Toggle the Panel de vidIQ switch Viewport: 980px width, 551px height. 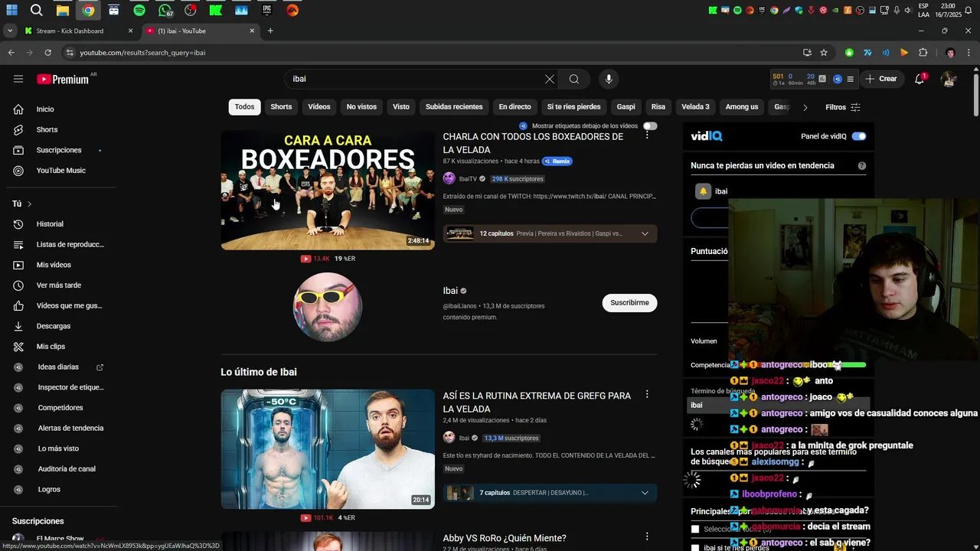pyautogui.click(x=859, y=136)
